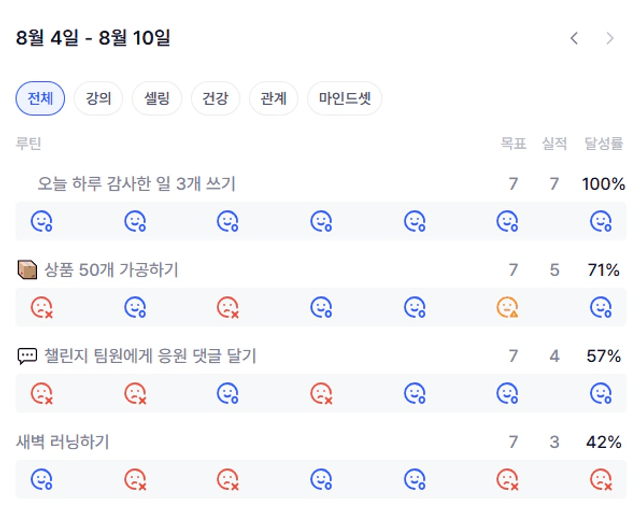Screen dimensions: 640x509
Task: Select the 전체 filter tab
Action: 40,98
